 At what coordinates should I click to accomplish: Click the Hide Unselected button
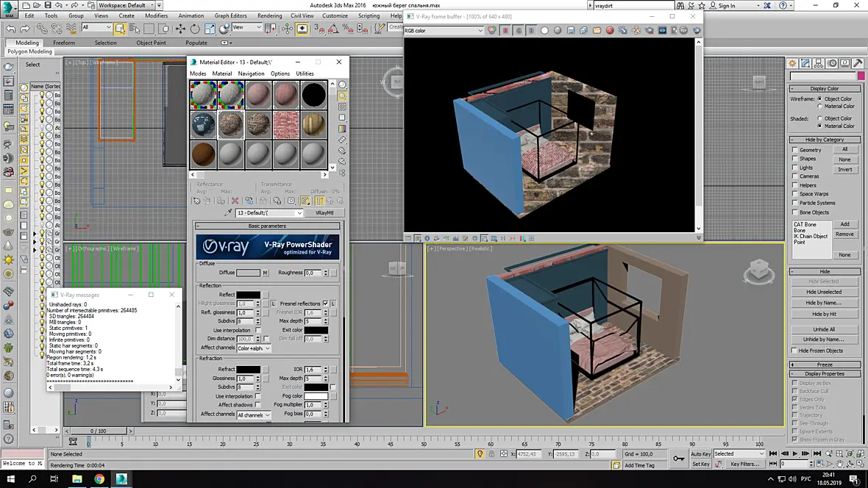pyautogui.click(x=824, y=292)
